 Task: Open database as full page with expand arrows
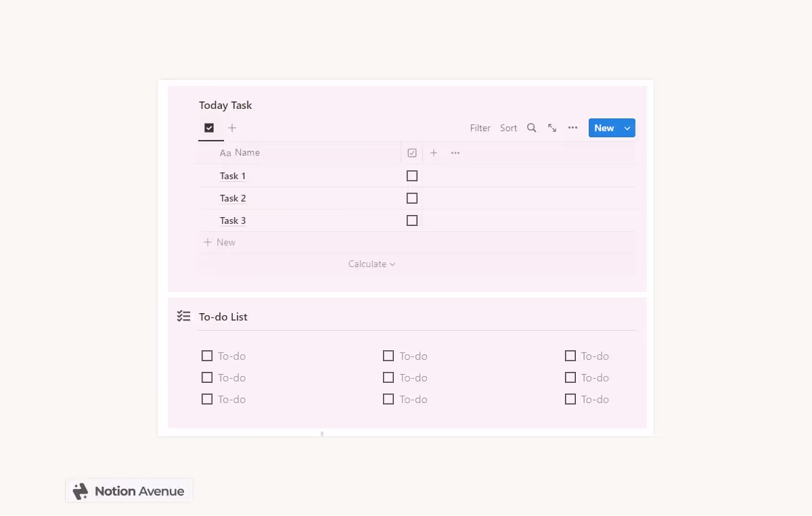552,128
